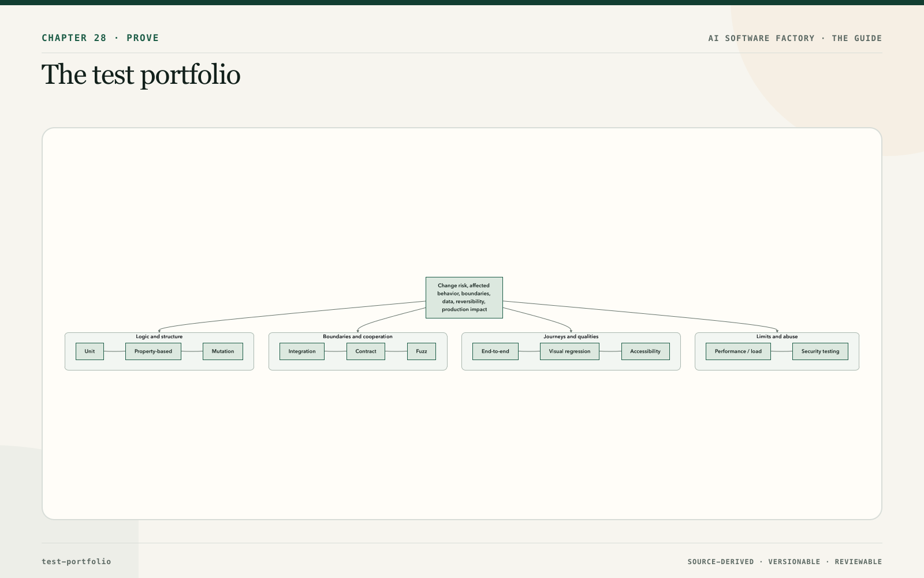The width and height of the screenshot is (924, 578).
Task: Click the 'Boundaries and cooperation' group label
Action: 357,336
